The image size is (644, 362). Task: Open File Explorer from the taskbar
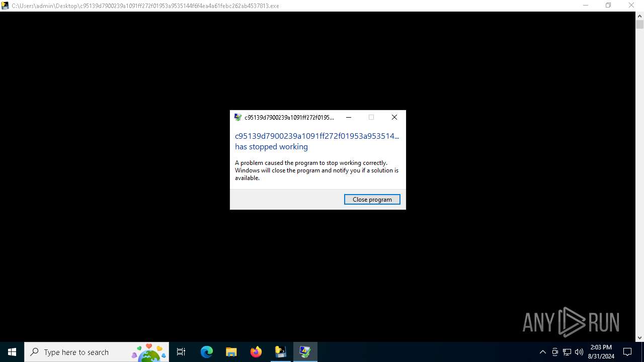tap(231, 352)
